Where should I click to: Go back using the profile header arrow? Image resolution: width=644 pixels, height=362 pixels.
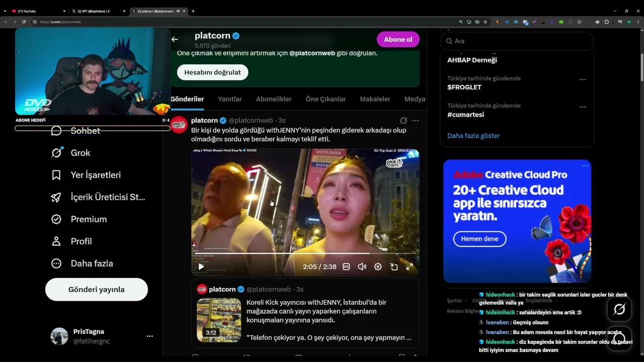pyautogui.click(x=175, y=39)
